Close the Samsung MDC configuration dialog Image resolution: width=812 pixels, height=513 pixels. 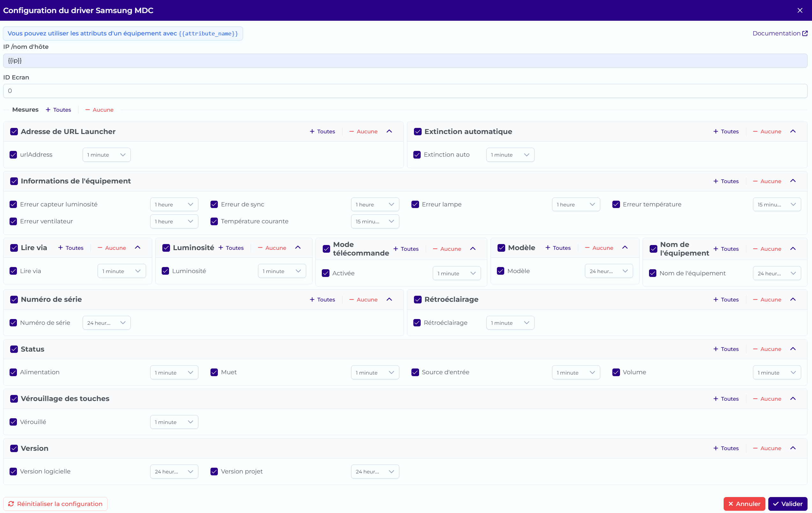(x=800, y=11)
